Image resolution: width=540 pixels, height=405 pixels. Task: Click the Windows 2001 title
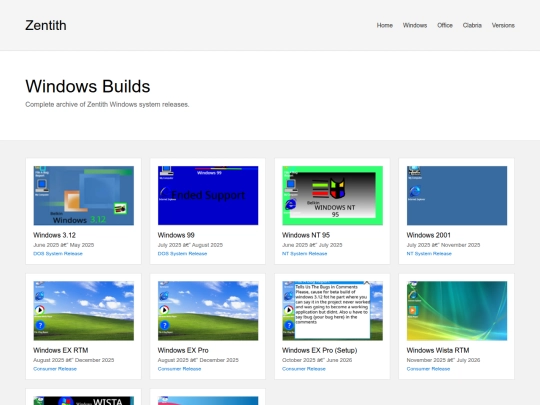428,235
